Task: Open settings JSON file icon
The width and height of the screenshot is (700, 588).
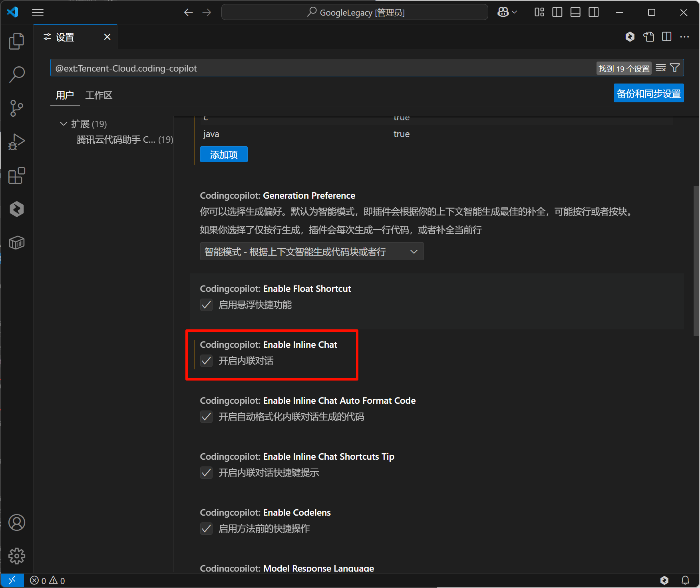Action: point(648,37)
